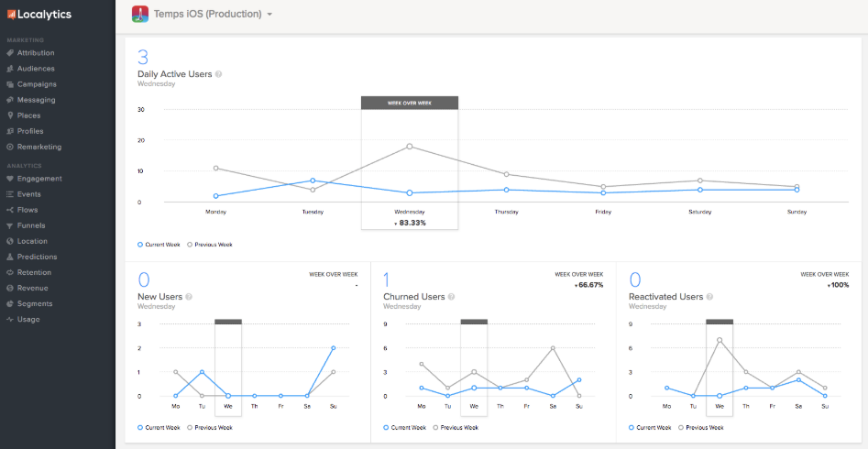
Task: Click the Retention cycle icon
Action: coord(9,272)
